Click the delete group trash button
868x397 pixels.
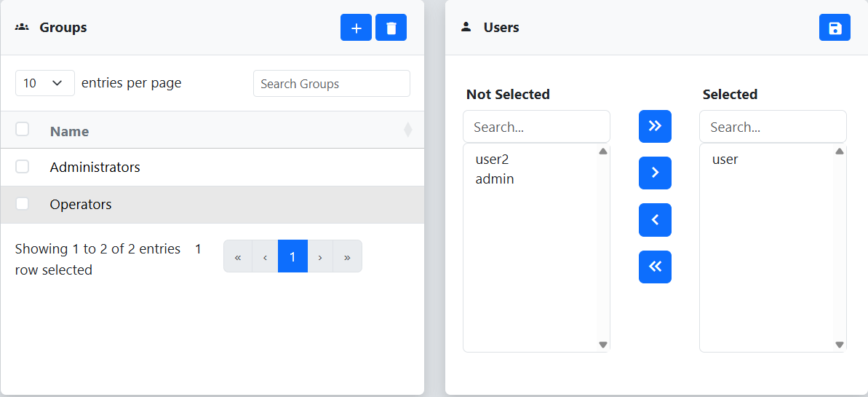click(x=391, y=28)
